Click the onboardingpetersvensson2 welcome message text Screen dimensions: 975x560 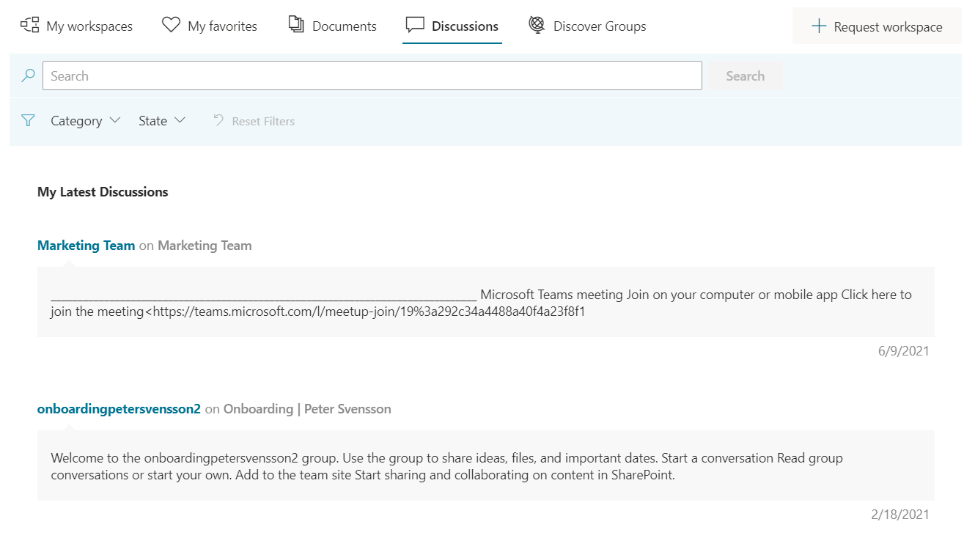pyautogui.click(x=446, y=466)
